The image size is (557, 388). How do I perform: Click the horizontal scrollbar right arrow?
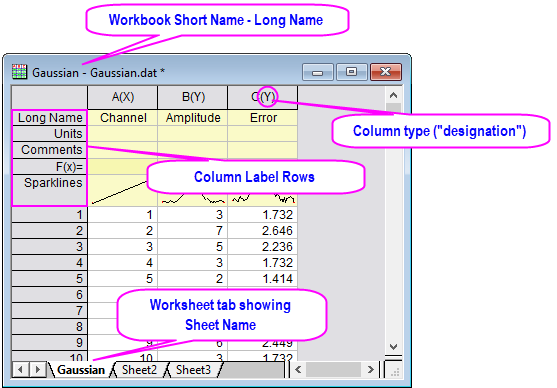(x=371, y=370)
